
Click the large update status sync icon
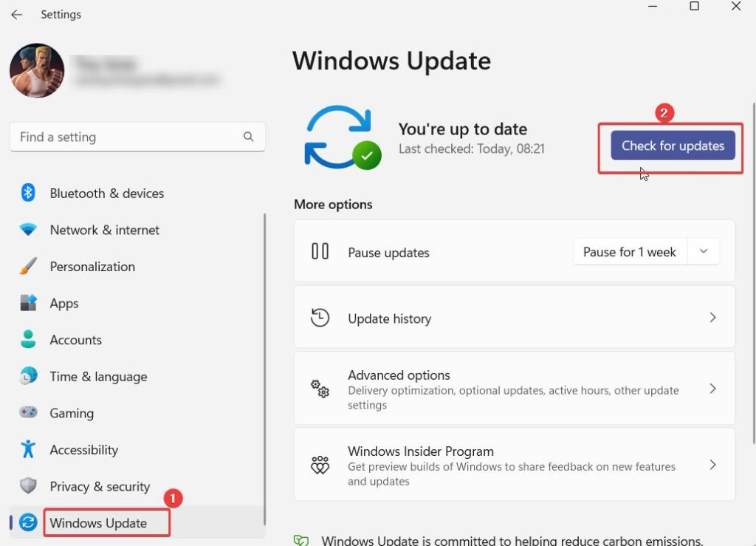(x=343, y=137)
